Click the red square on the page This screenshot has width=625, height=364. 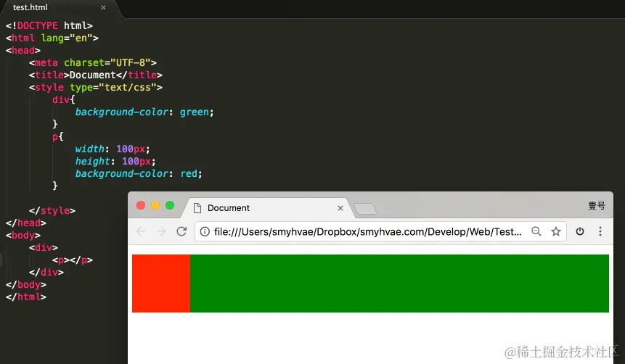(x=161, y=284)
